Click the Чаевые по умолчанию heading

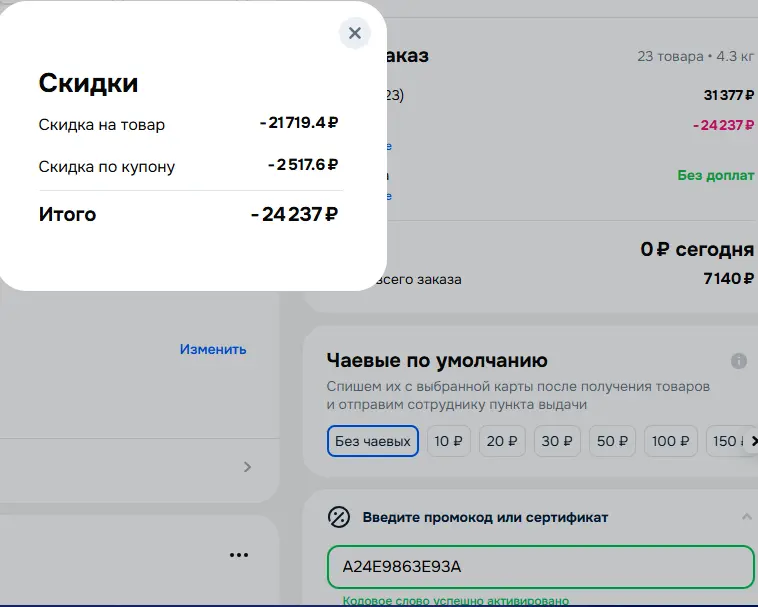click(x=437, y=361)
